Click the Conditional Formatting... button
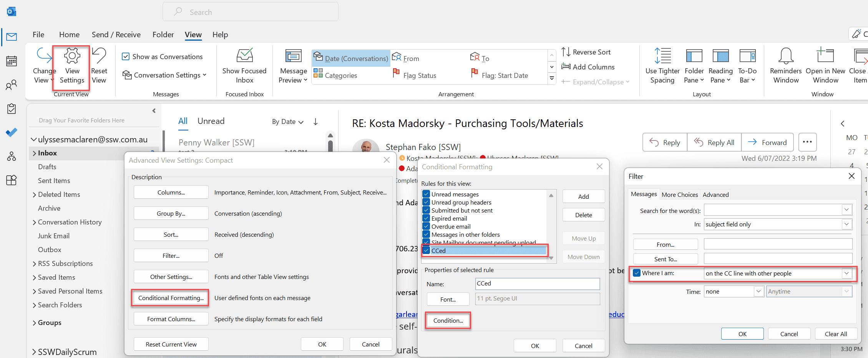This screenshot has width=868, height=358. coord(171,298)
